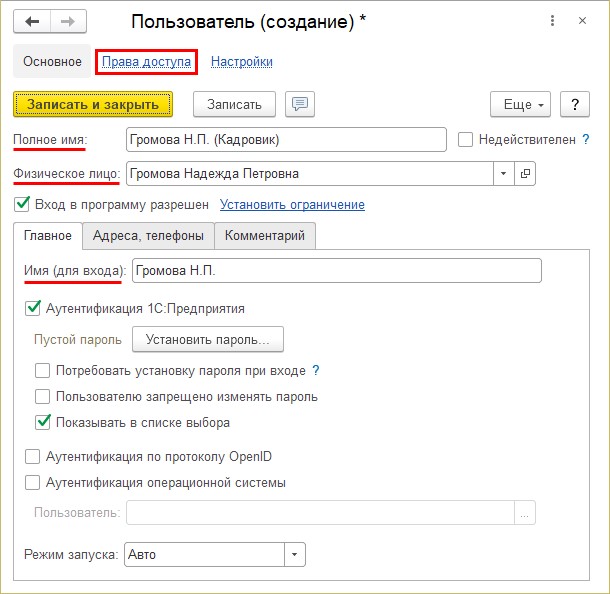Go back with the left arrow button
The width and height of the screenshot is (610, 594).
pyautogui.click(x=32, y=22)
